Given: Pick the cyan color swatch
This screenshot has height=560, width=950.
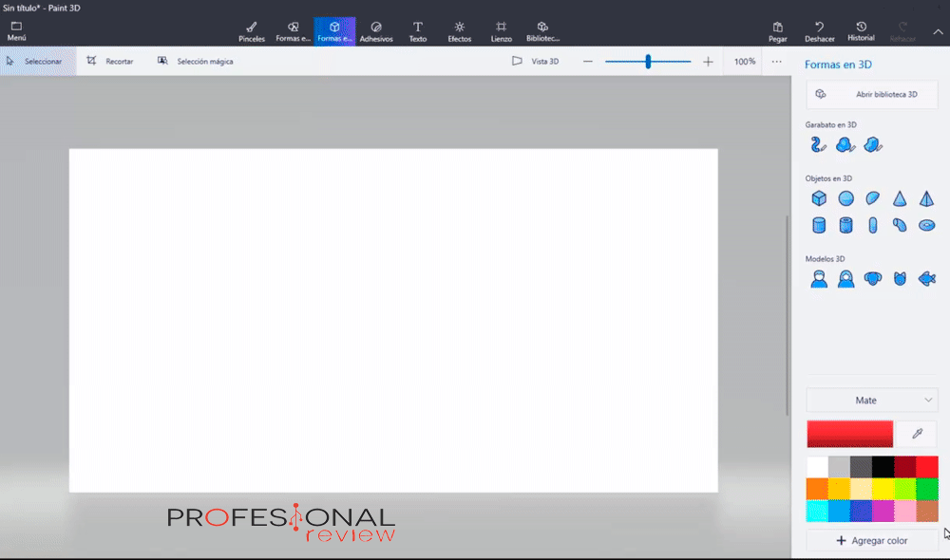Looking at the screenshot, I should (x=817, y=511).
